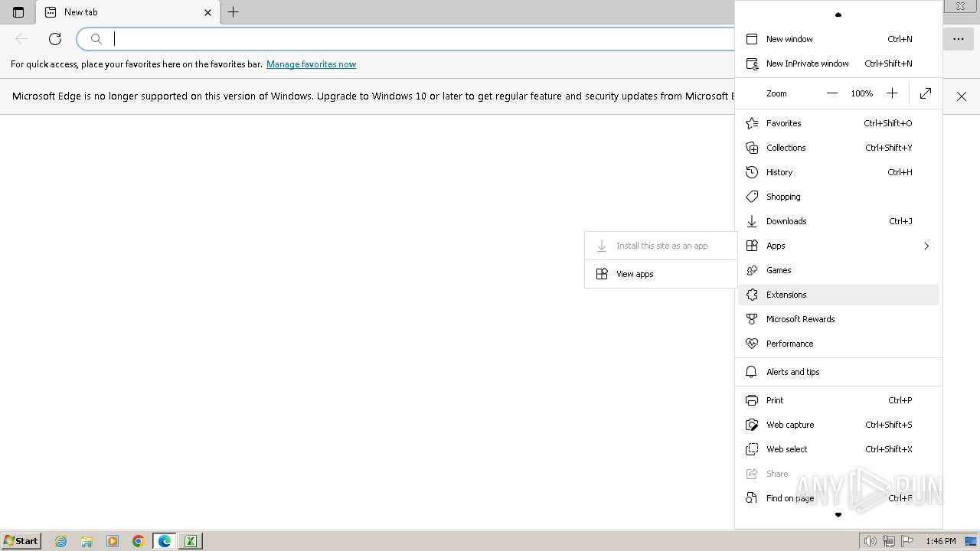Expand the Apps submenu chevron

[926, 246]
